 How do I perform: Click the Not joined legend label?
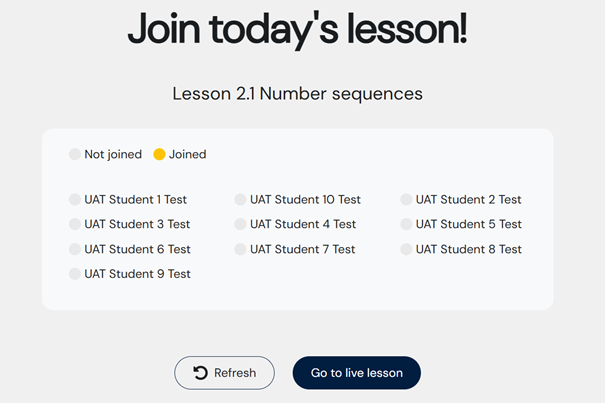[112, 154]
